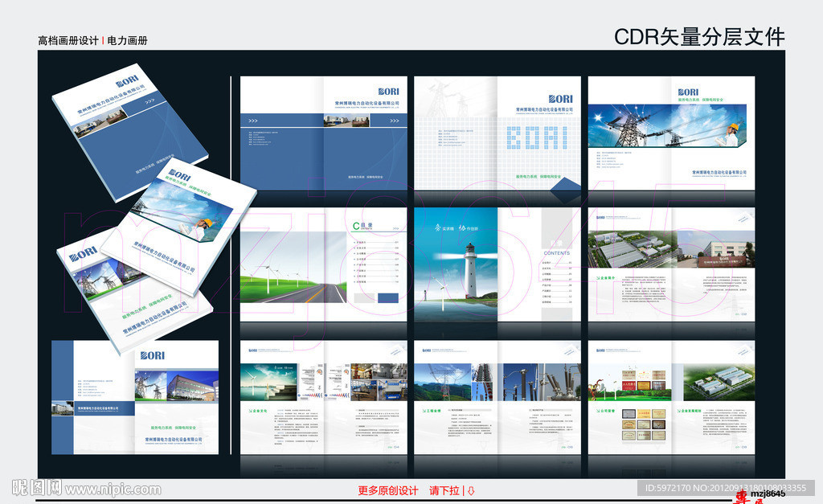Pick the blue square on wind-road spread
The width and height of the screenshot is (823, 504).
pyautogui.click(x=387, y=297)
